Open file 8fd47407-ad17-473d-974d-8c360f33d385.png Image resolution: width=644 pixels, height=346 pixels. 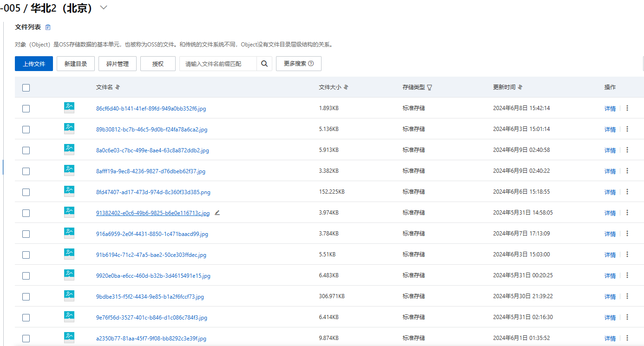(153, 192)
